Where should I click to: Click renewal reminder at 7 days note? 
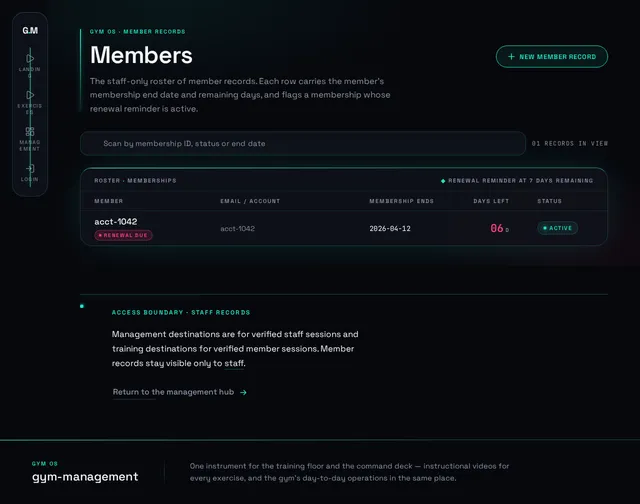[x=517, y=181]
